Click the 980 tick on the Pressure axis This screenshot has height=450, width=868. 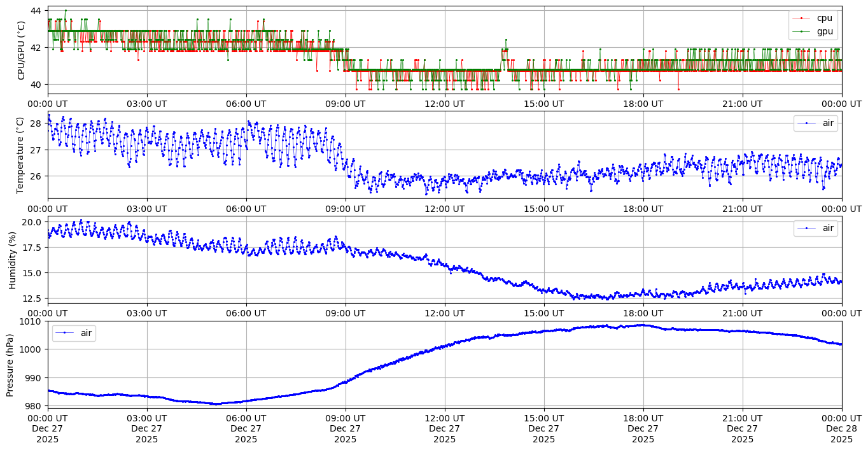tap(34, 405)
